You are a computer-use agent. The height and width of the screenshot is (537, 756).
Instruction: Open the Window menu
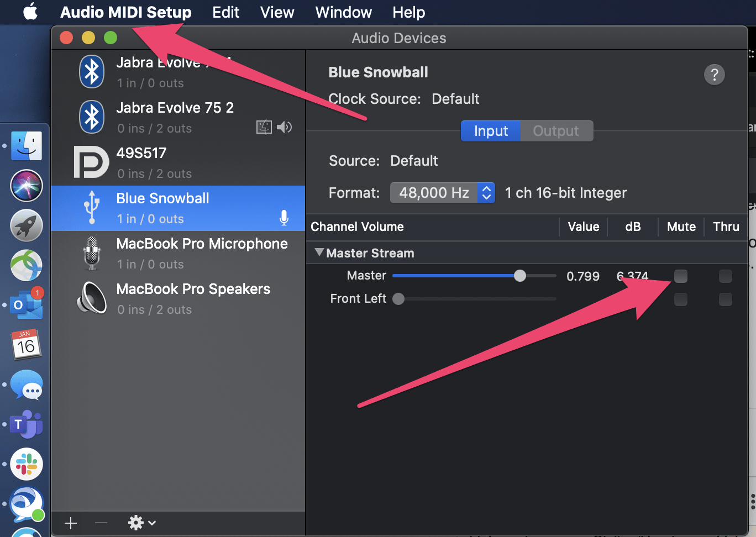pos(343,12)
